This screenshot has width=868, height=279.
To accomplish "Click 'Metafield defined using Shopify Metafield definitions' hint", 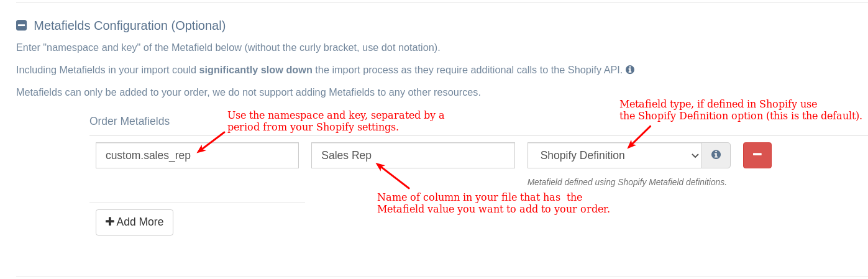I will pos(626,182).
